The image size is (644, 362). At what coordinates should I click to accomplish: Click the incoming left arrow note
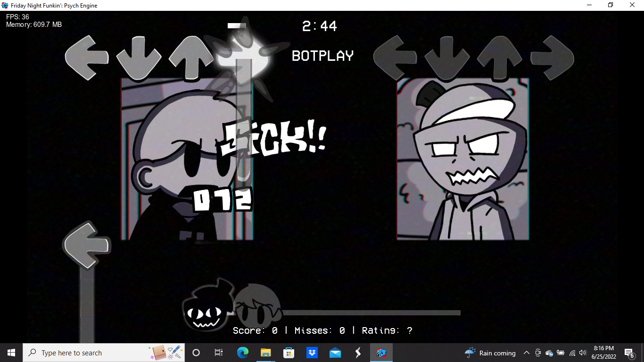coord(87,245)
